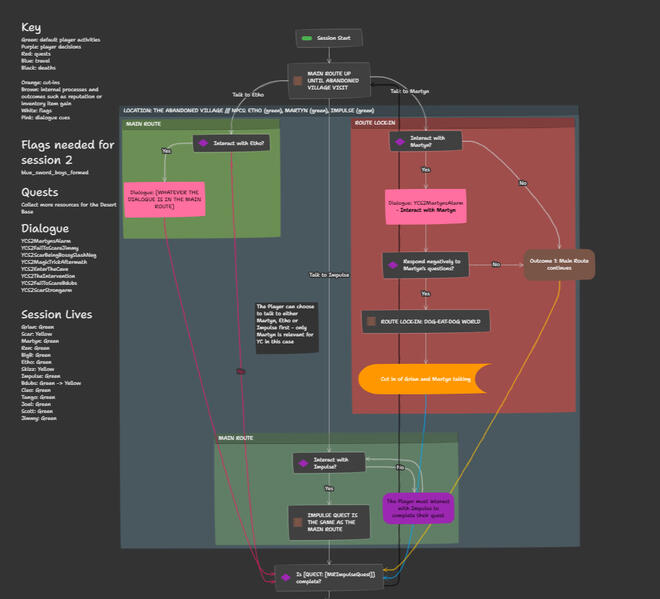
Task: Select the pink YCS2MartynsAlarm dialogue note
Action: (426, 207)
